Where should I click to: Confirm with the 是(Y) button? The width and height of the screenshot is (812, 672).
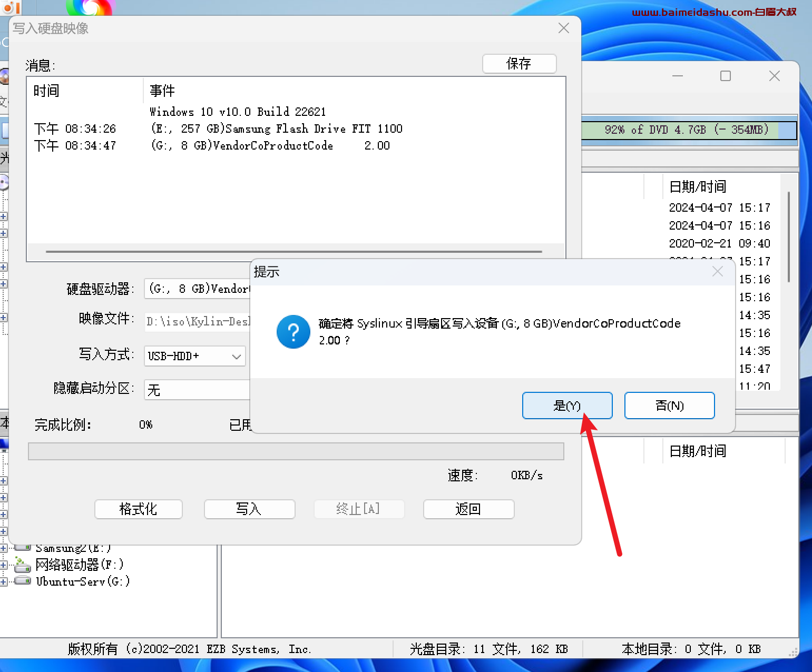(567, 406)
